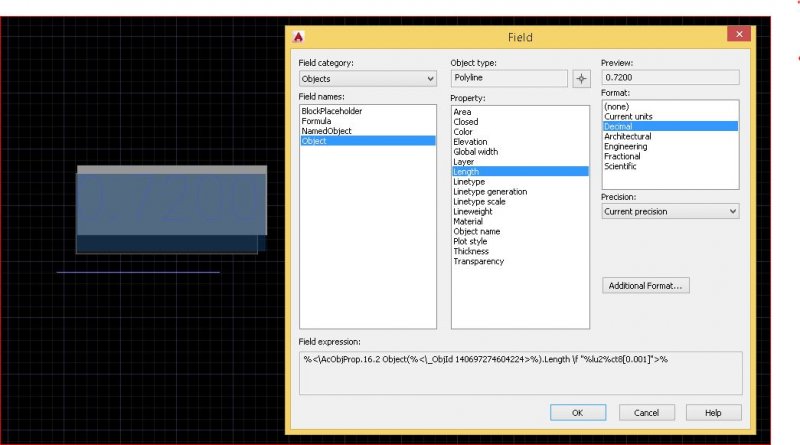Close the Field dialog window
Image resolution: width=800 pixels, height=445 pixels.
[739, 35]
